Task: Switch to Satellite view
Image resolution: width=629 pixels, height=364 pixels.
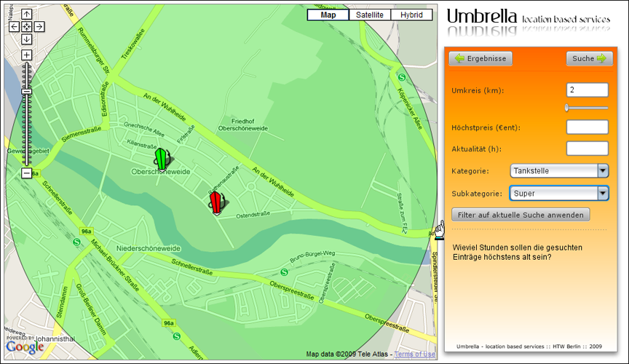Action: click(x=369, y=15)
